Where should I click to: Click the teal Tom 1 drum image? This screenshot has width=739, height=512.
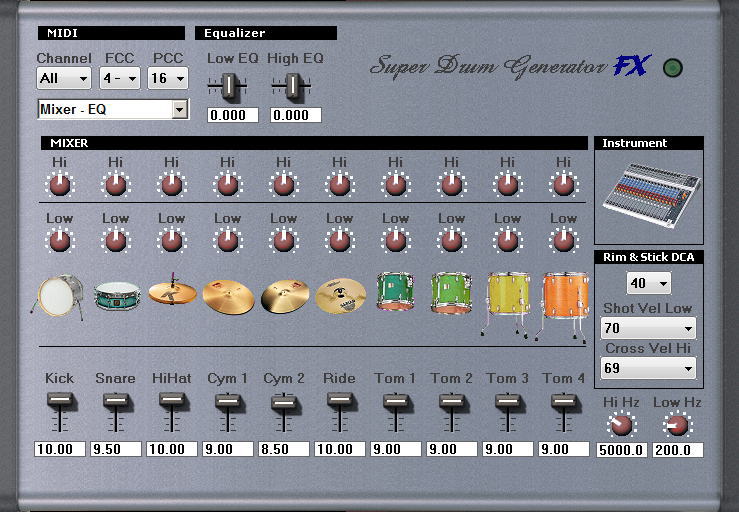pos(395,291)
